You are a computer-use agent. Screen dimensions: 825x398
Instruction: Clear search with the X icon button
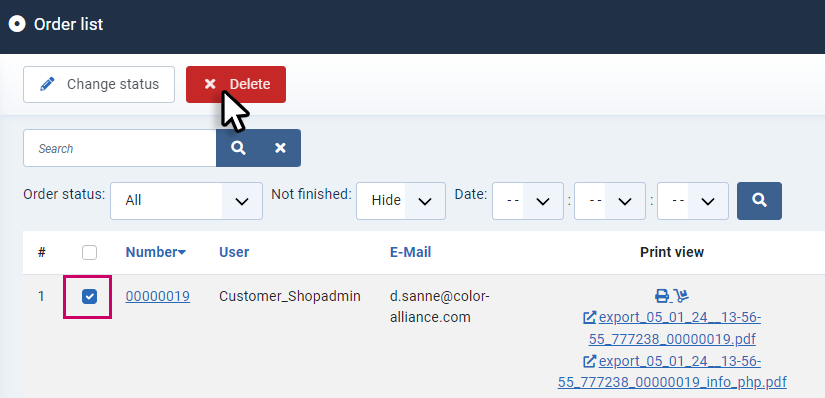(x=280, y=148)
